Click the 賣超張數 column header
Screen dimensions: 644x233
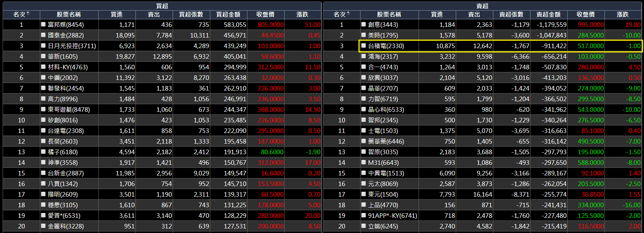pyautogui.click(x=512, y=14)
